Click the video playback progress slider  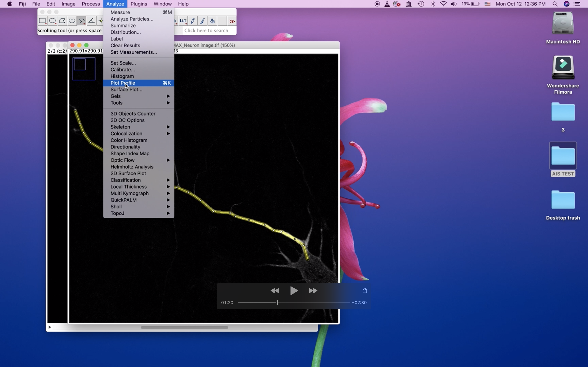pos(293,303)
